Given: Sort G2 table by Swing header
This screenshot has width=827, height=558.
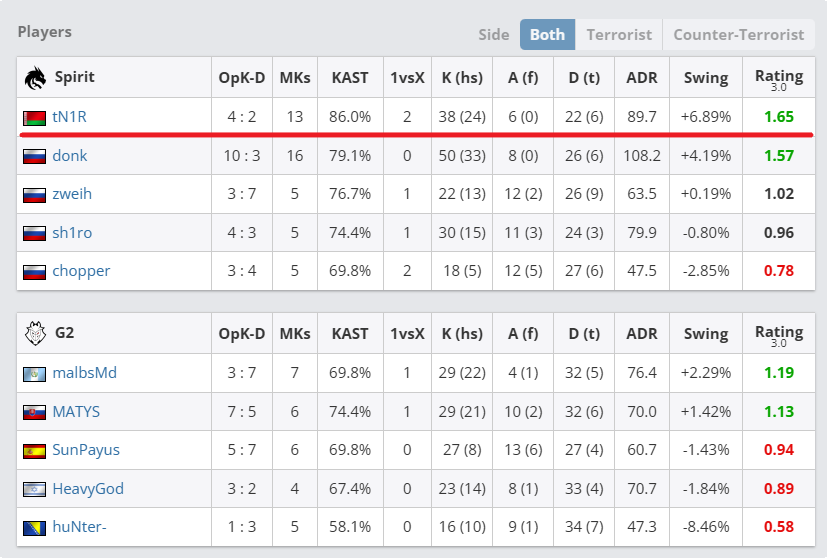Looking at the screenshot, I should [x=705, y=333].
